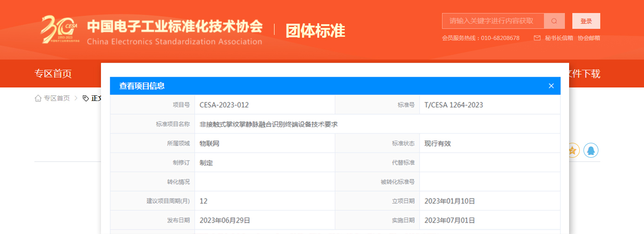Click the 中国电子工业标准化技术协会 header title
Image resolution: width=644 pixels, height=234 pixels.
tap(174, 27)
